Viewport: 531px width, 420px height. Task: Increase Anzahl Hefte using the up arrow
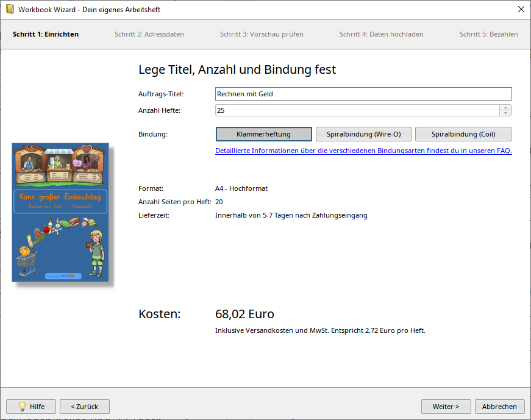point(507,107)
